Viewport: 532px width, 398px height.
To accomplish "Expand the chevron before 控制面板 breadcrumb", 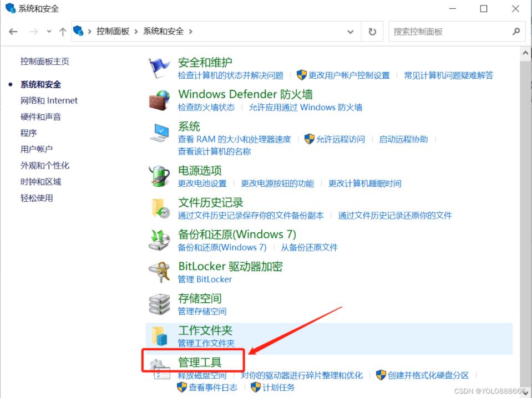I will [x=89, y=32].
